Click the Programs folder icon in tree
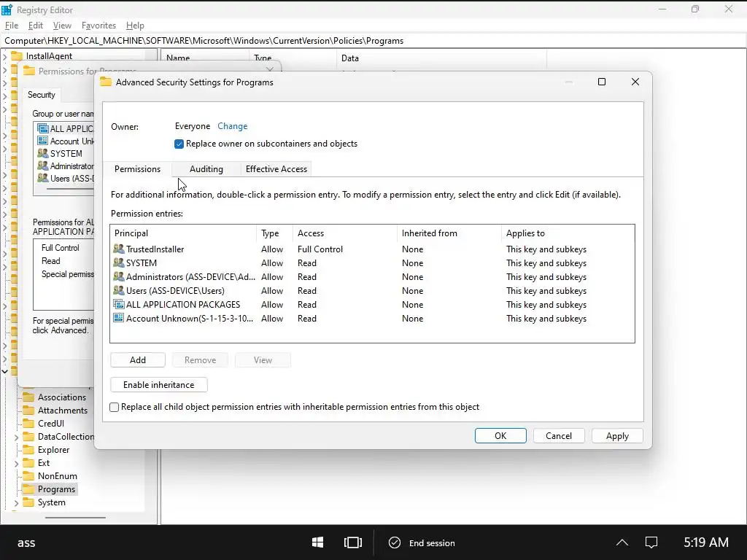The image size is (747, 560). 28,489
